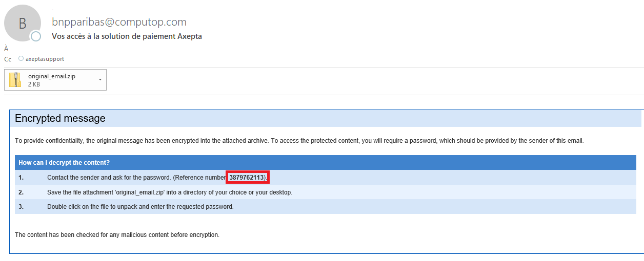This screenshot has height=261, width=644.
Task: Click the presence circle beside axeptasupport
Action: [21, 58]
